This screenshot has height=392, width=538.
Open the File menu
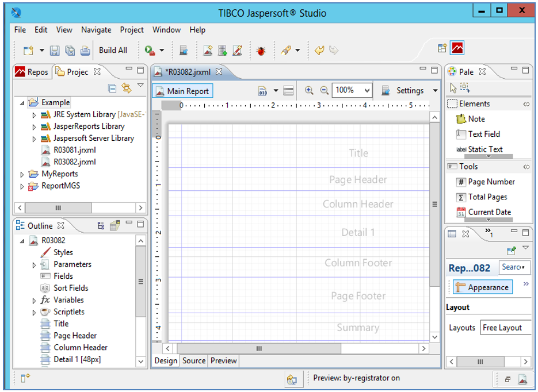pos(20,30)
